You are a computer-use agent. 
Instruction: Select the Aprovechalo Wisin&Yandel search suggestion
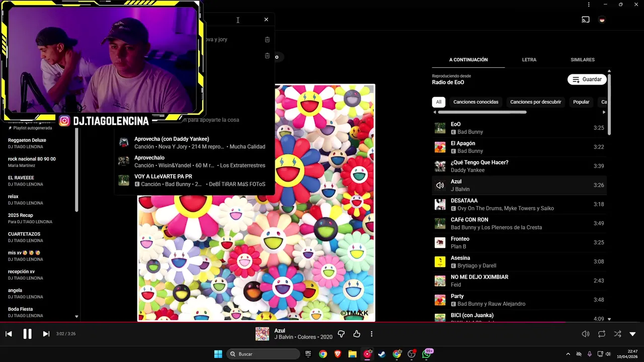point(194,161)
